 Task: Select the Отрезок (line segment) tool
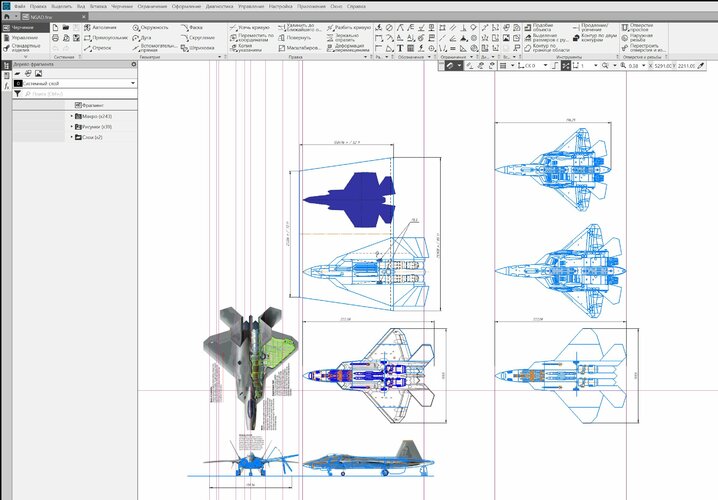click(98, 48)
